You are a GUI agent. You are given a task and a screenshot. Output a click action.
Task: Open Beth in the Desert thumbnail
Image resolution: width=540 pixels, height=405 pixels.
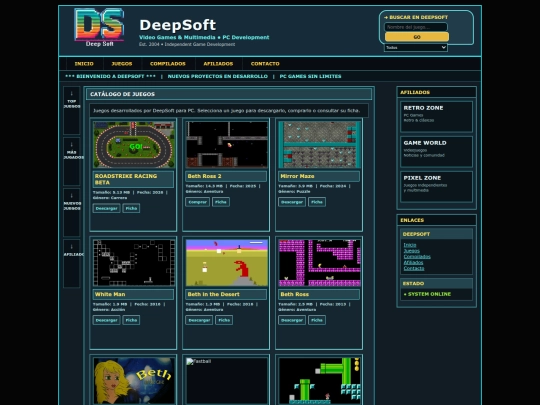pos(227,263)
